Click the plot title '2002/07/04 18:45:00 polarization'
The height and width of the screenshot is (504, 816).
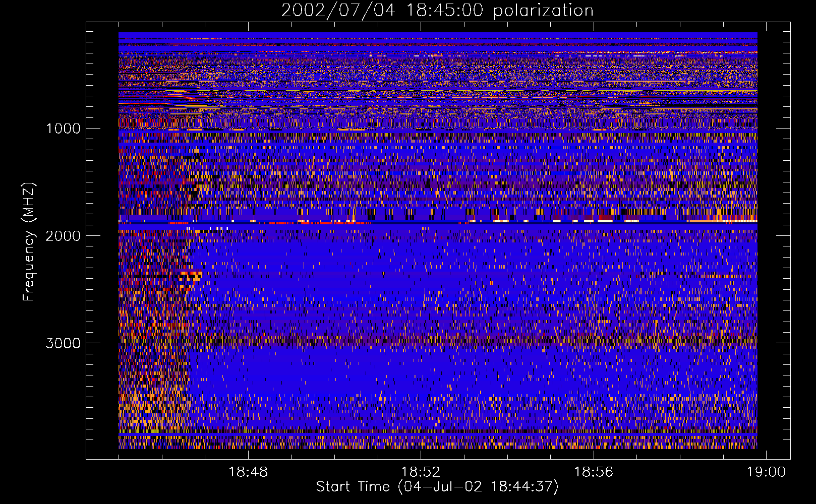[437, 10]
